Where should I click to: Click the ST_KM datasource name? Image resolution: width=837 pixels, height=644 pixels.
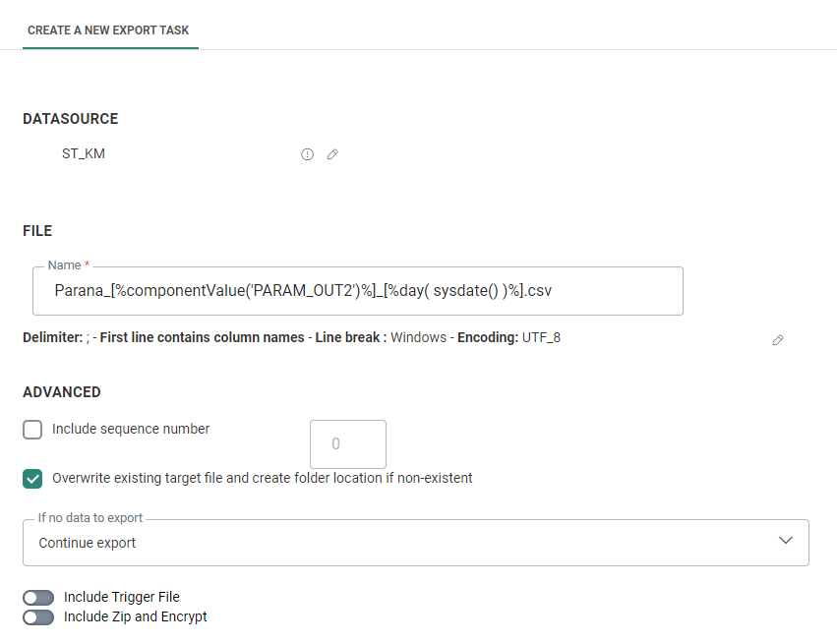tap(84, 153)
